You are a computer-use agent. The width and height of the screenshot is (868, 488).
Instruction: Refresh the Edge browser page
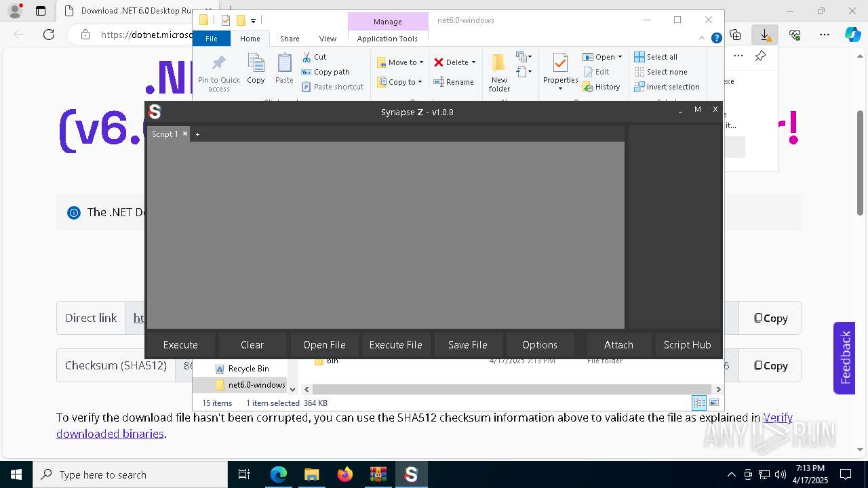[x=49, y=35]
